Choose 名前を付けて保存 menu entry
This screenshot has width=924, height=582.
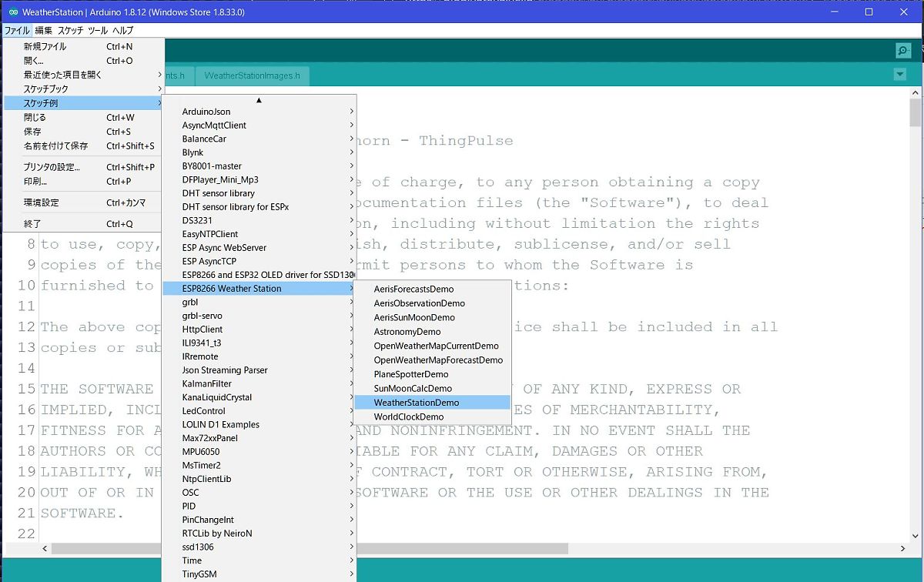click(x=83, y=145)
